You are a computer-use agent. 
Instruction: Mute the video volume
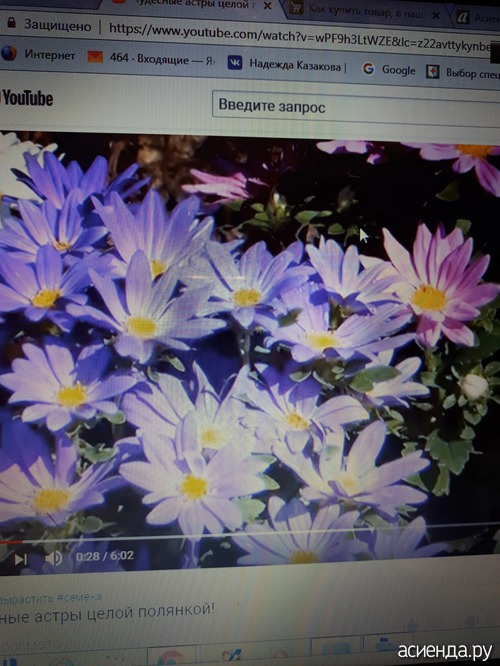click(54, 558)
